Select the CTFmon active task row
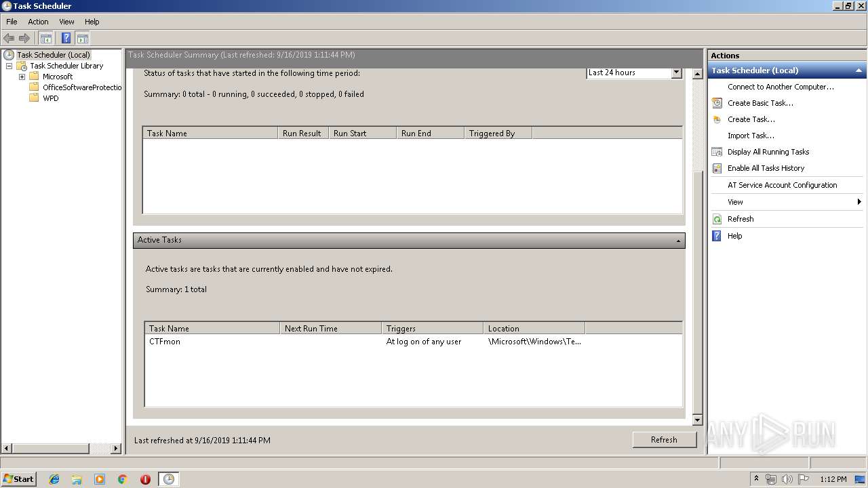868x488 pixels. (x=413, y=342)
